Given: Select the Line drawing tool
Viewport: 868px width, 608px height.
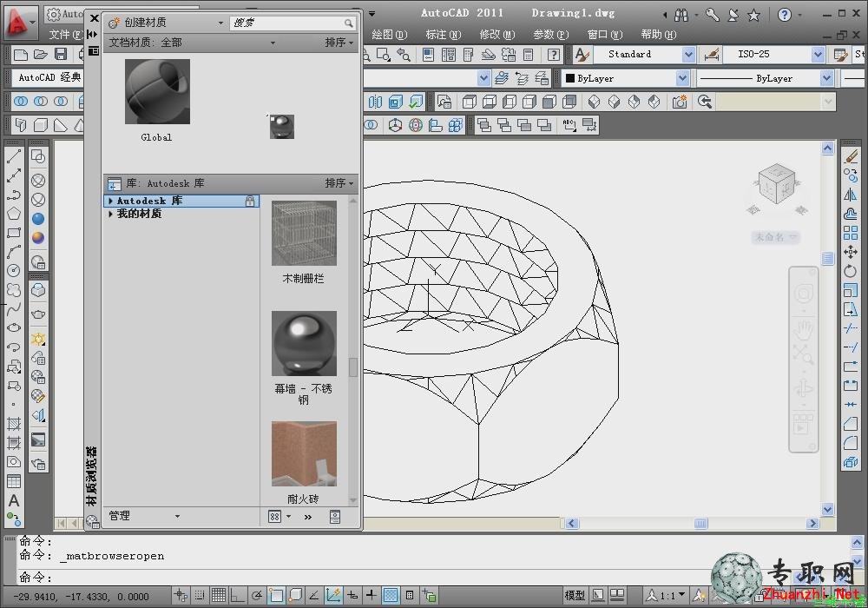Looking at the screenshot, I should click(x=14, y=156).
